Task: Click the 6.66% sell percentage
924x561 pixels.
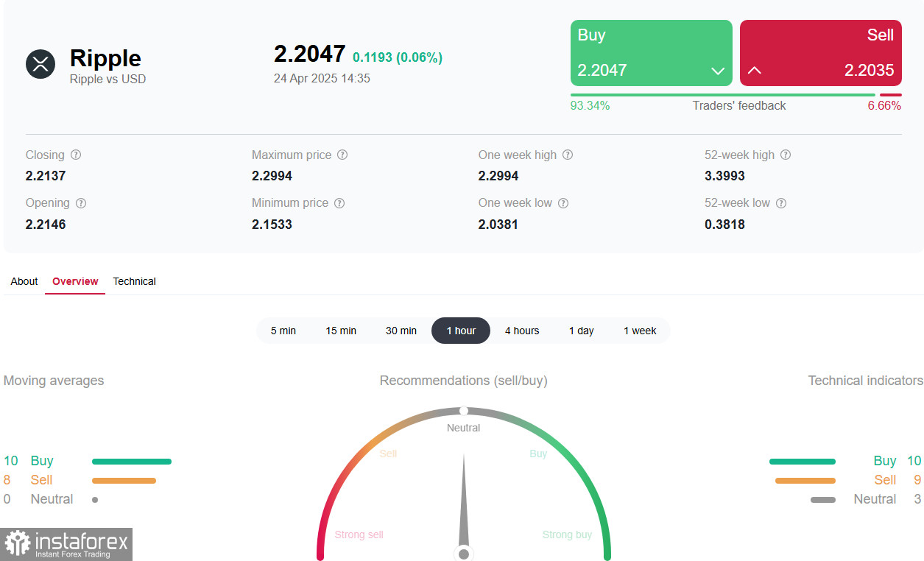Action: click(884, 105)
